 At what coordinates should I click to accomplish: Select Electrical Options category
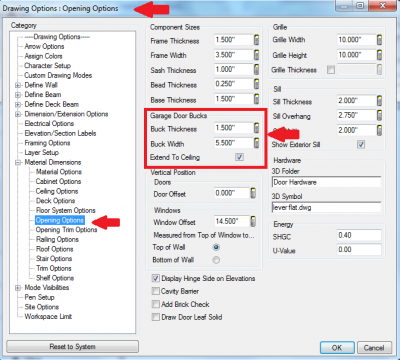[x=49, y=124]
